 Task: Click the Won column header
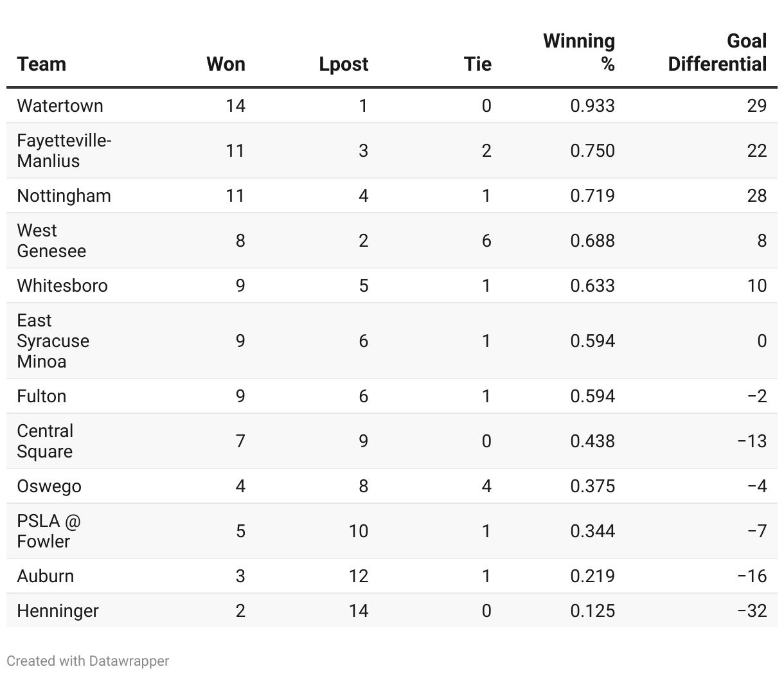coord(226,64)
